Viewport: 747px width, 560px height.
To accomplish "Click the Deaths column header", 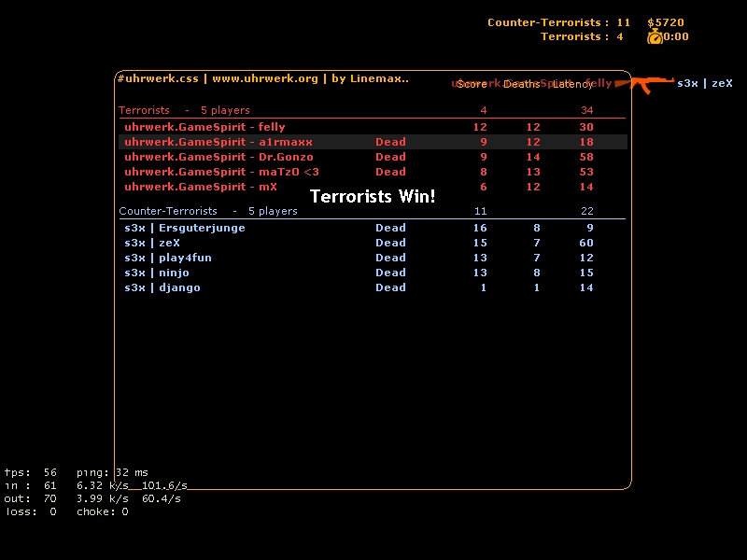I will pos(521,84).
